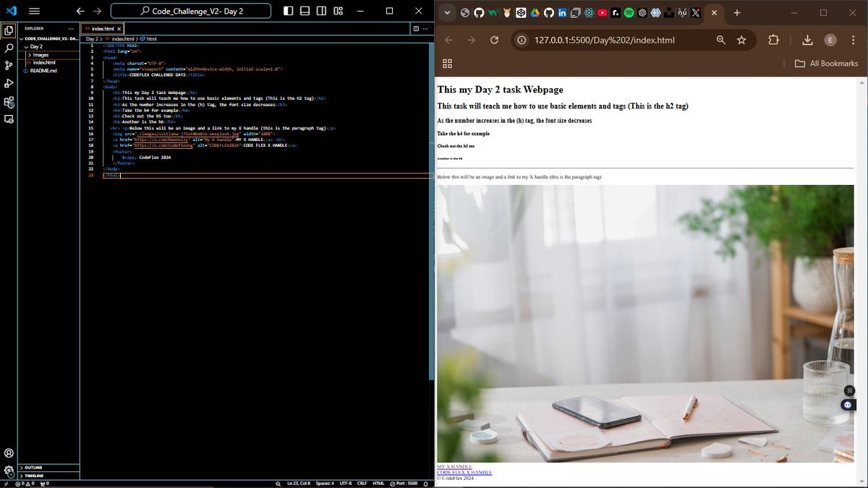The height and width of the screenshot is (488, 868).
Task: Click the zoom icon in VS Code status bar
Action: pos(278,483)
